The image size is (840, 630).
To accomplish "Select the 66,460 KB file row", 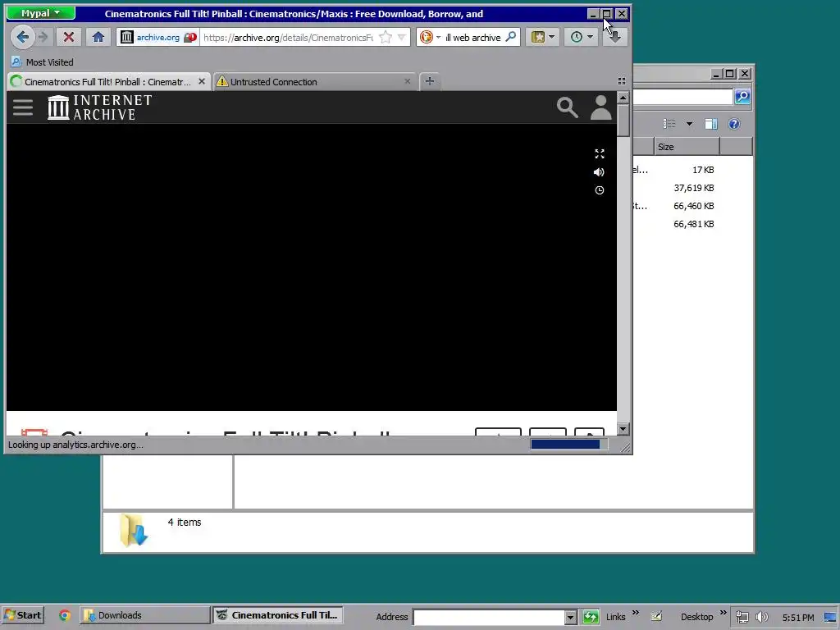I will point(692,206).
